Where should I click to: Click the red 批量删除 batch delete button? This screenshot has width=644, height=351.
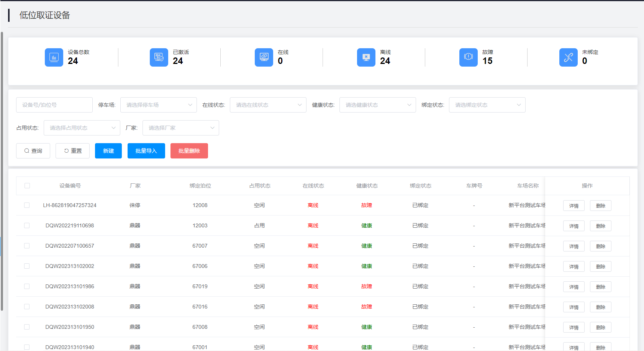tap(189, 151)
